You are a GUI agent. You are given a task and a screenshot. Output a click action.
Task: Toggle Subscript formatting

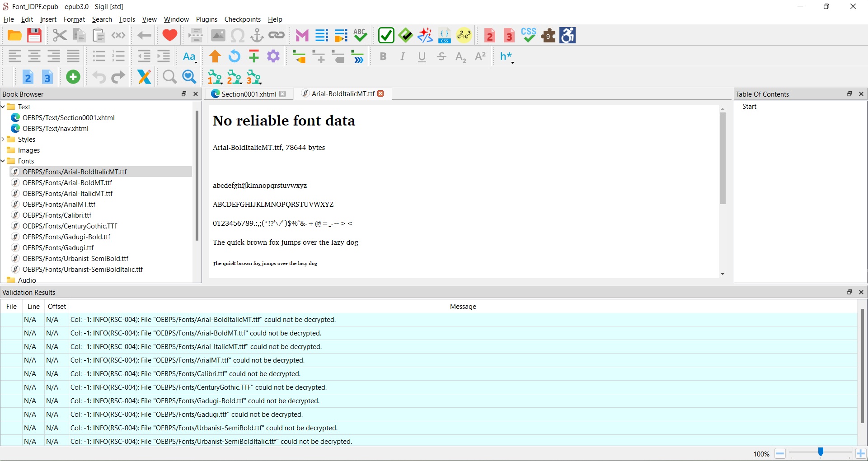(461, 56)
